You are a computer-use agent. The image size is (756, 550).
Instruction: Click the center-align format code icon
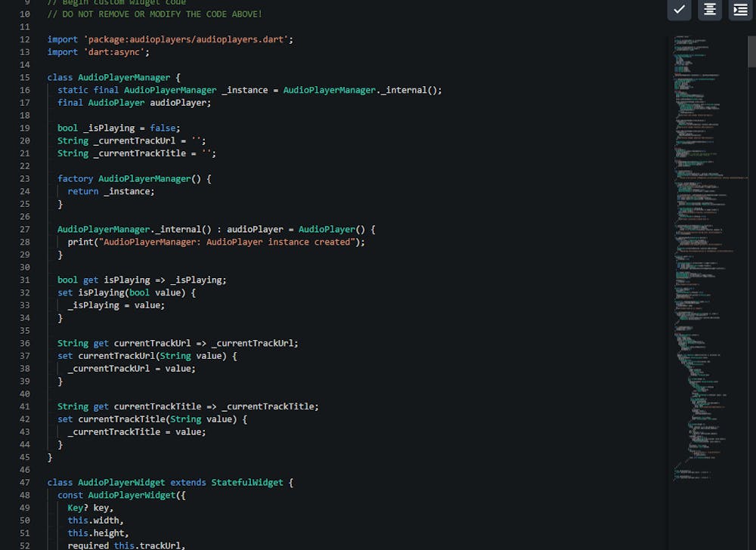coord(710,9)
